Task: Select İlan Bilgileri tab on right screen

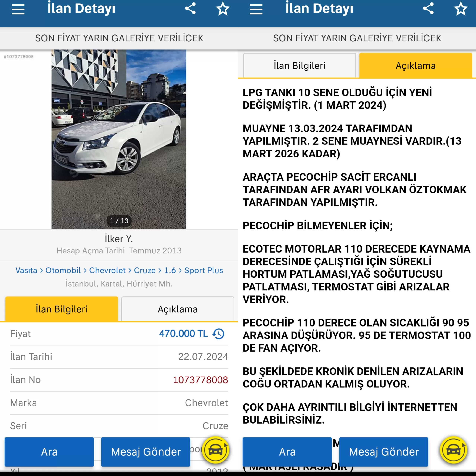Action: pos(300,65)
